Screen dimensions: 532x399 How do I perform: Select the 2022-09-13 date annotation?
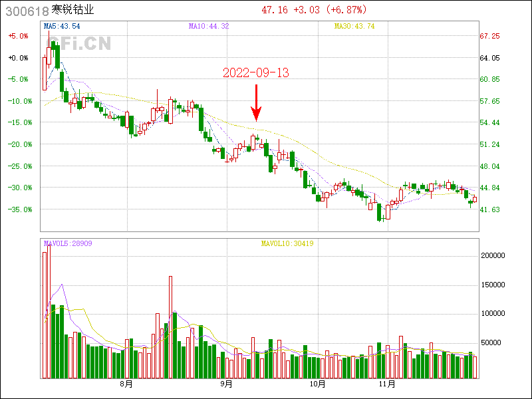tap(256, 73)
